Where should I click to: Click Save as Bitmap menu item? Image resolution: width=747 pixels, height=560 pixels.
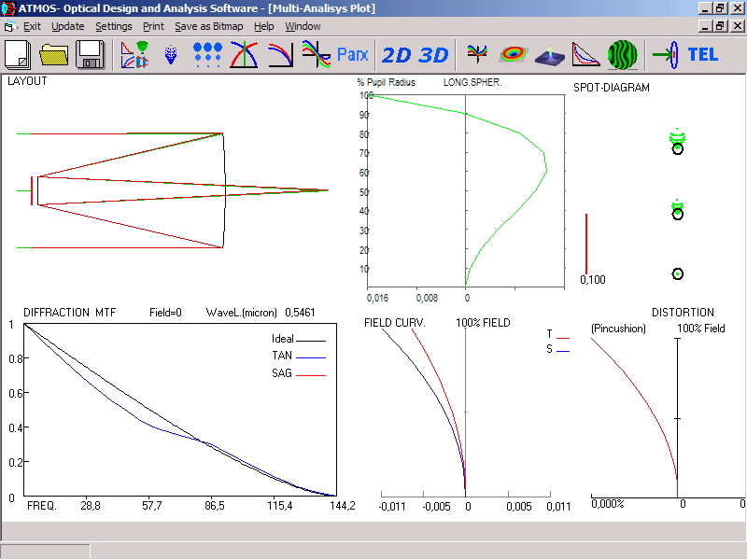(x=210, y=26)
